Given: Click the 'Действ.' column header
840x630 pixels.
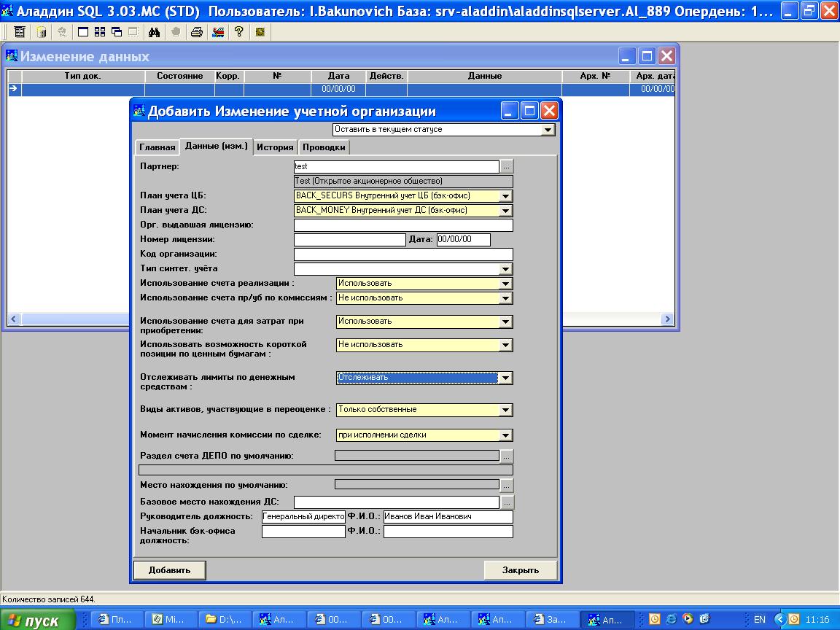Looking at the screenshot, I should [x=386, y=76].
